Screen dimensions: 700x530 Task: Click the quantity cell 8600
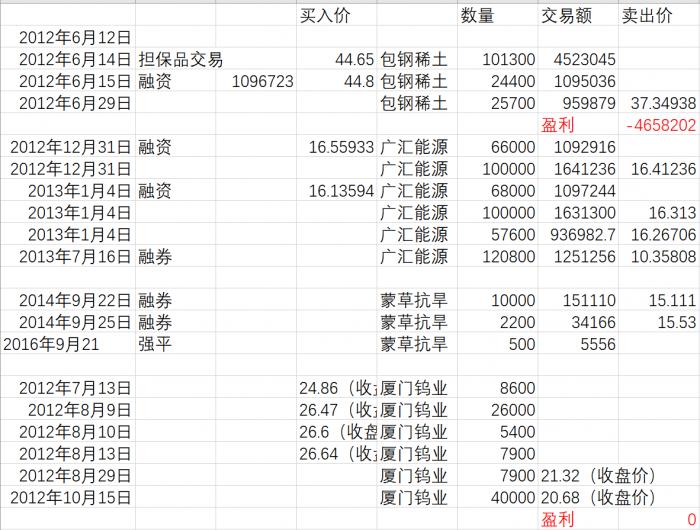click(x=497, y=387)
